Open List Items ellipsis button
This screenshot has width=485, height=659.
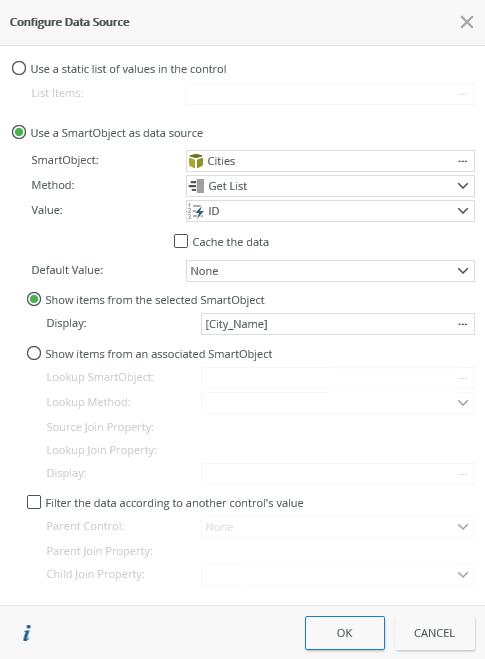pyautogui.click(x=462, y=94)
